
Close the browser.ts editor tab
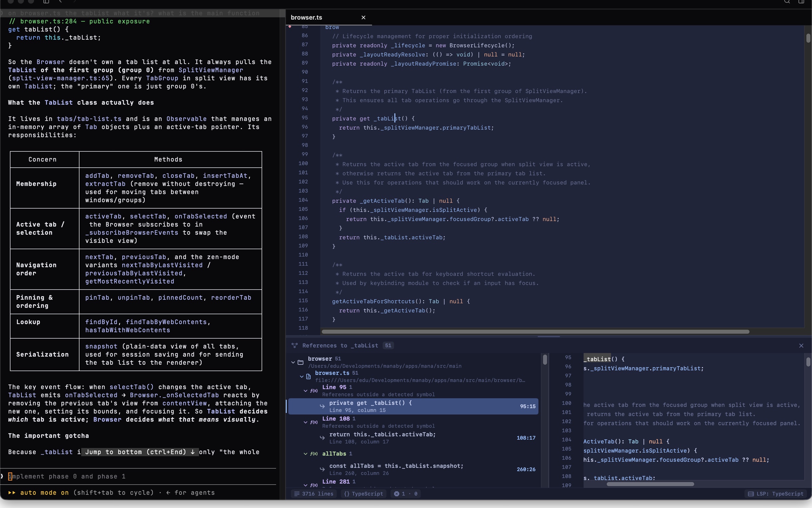coord(363,17)
